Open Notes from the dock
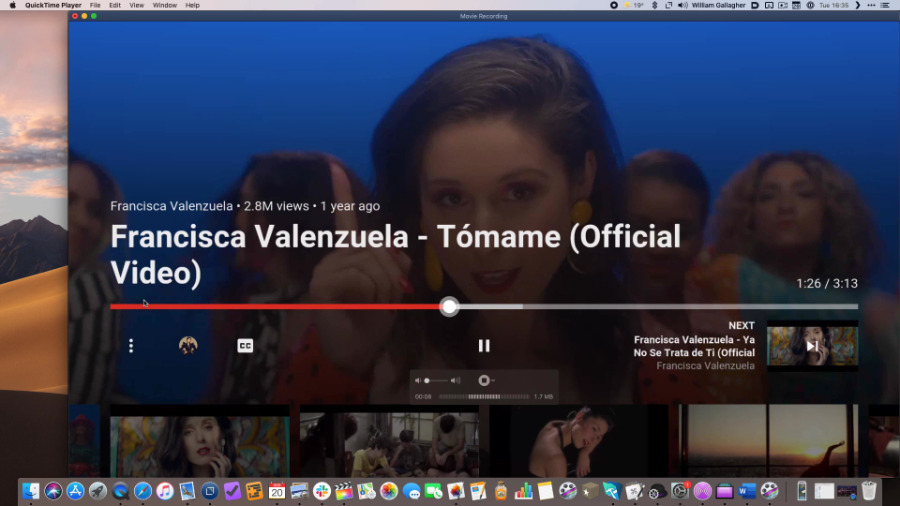Image resolution: width=900 pixels, height=506 pixels. pos(545,491)
